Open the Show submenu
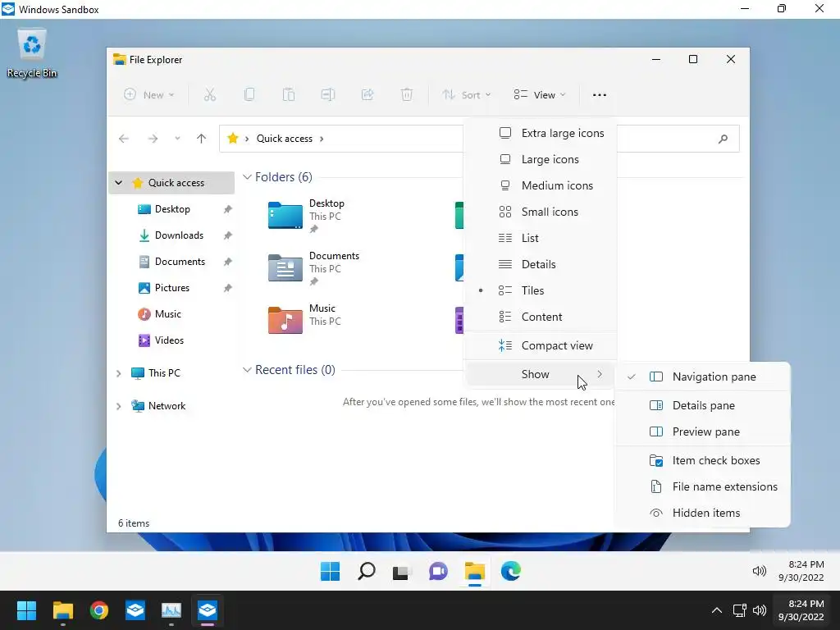This screenshot has height=630, width=840. 540,374
